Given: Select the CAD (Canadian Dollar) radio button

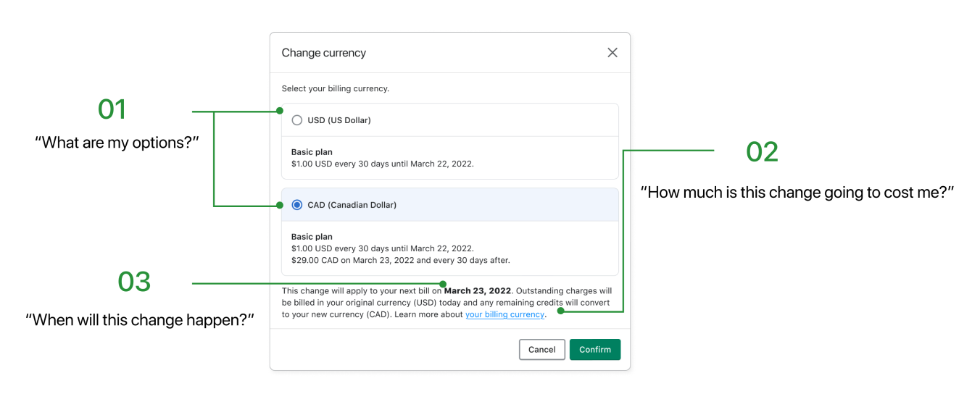Looking at the screenshot, I should [x=297, y=205].
